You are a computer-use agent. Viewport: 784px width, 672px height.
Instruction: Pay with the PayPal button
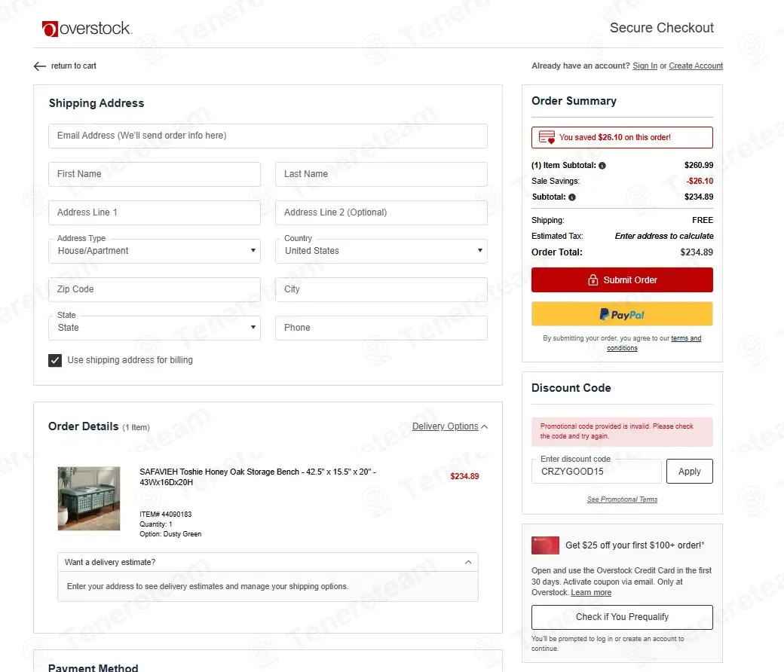(622, 314)
